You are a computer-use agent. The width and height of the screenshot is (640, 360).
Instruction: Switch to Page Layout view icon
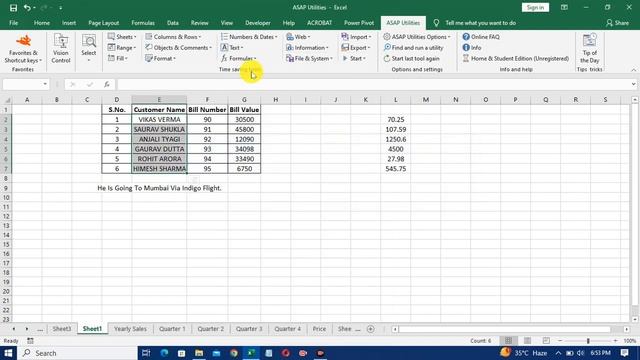click(x=527, y=340)
